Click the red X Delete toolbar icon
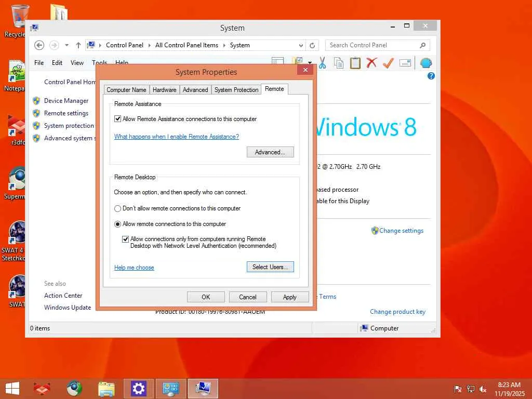The image size is (532, 399). (x=371, y=63)
